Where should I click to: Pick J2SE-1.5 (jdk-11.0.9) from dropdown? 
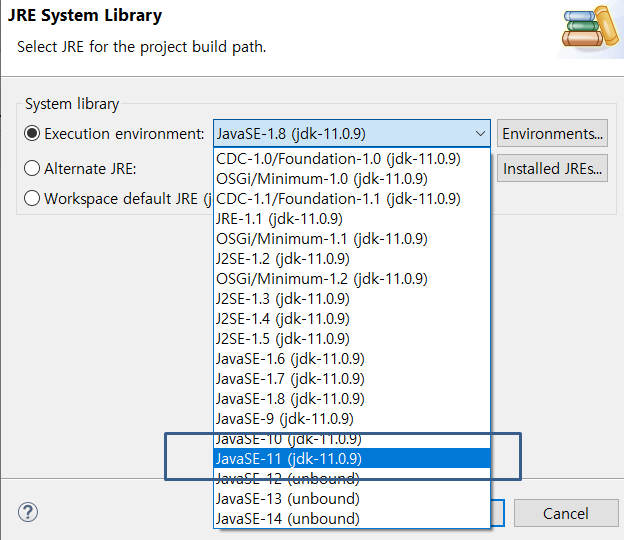352,339
